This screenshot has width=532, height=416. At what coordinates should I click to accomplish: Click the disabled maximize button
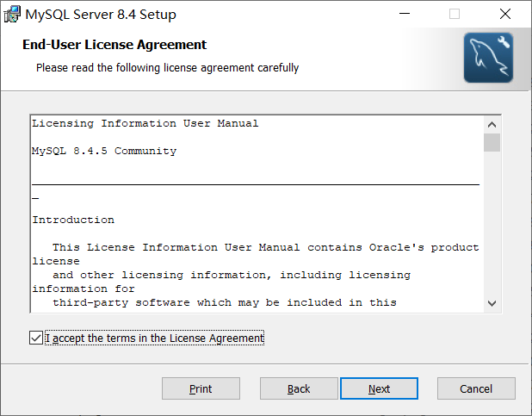pyautogui.click(x=455, y=14)
